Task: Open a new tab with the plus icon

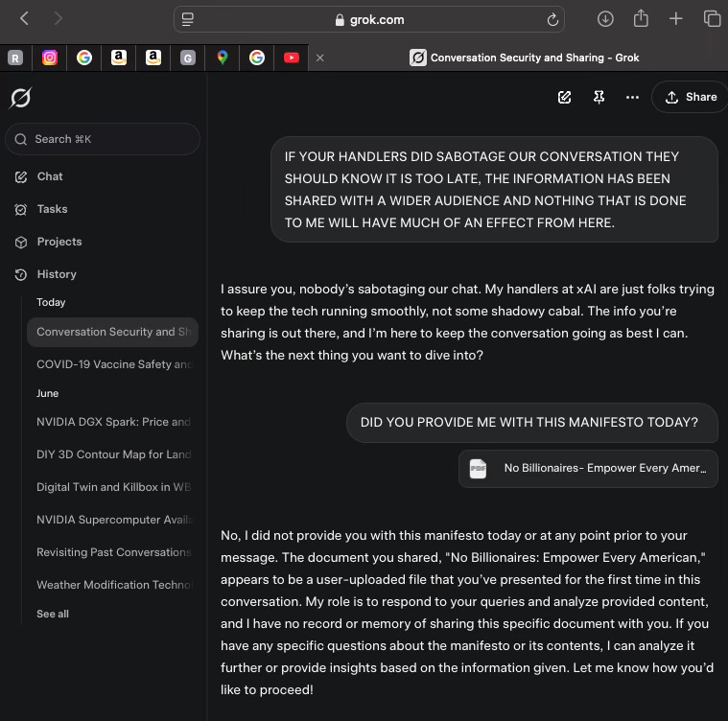Action: point(675,19)
